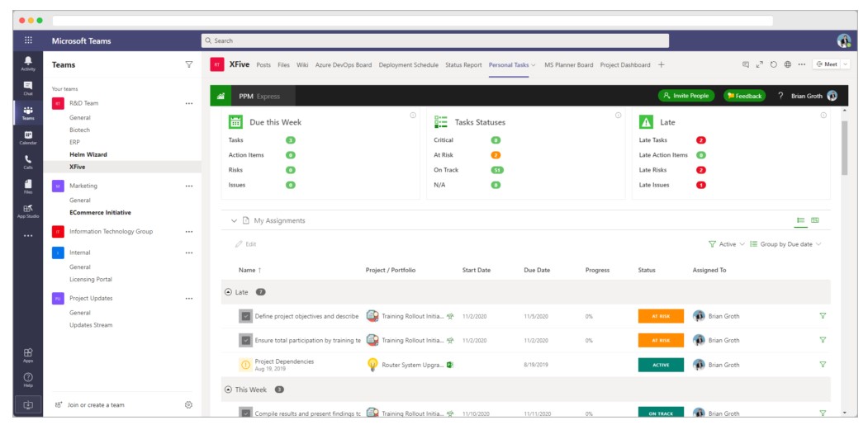Open the Project Dashboard tab
This screenshot has width=868, height=425.
(x=625, y=64)
